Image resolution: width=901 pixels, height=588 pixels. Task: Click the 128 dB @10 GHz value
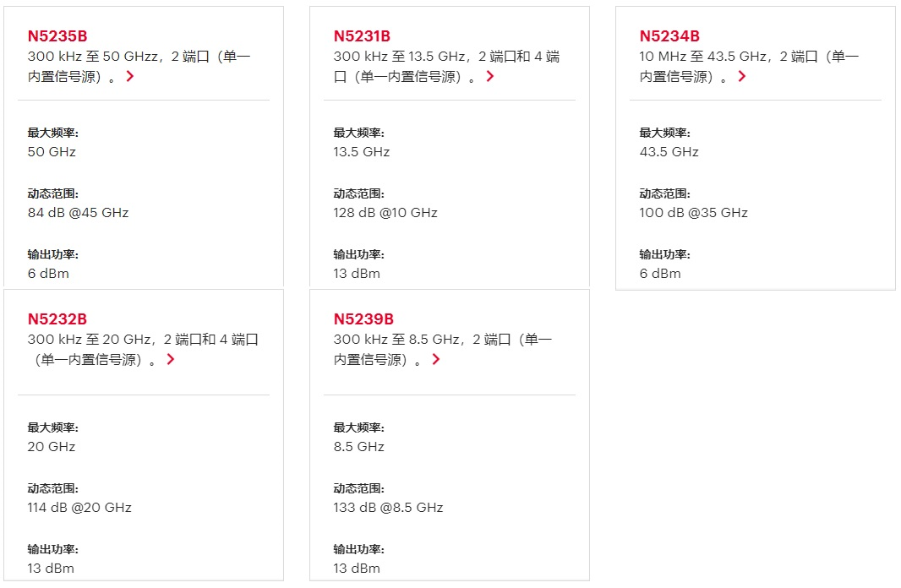[385, 212]
